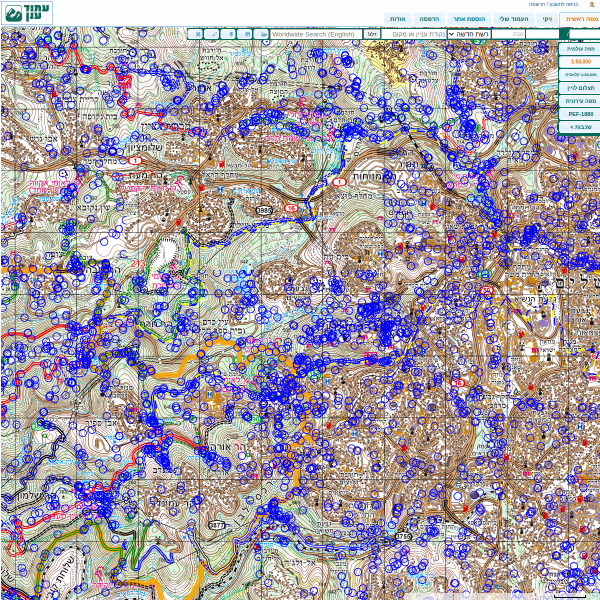
Task: Click the red 213 label on map
Action: 138,263
